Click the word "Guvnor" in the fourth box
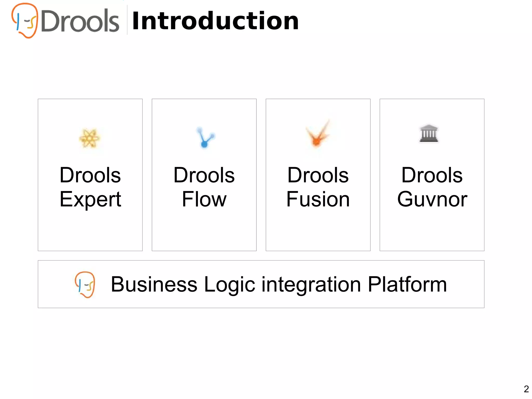 (x=432, y=199)
